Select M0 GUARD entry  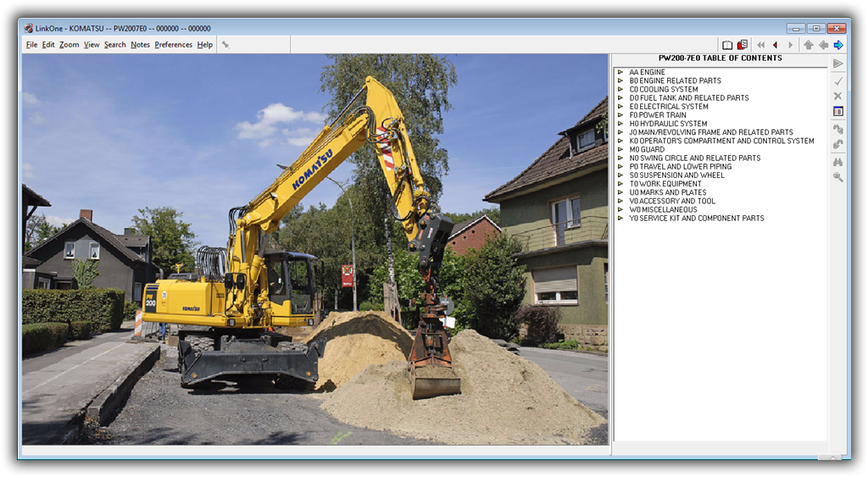647,149
